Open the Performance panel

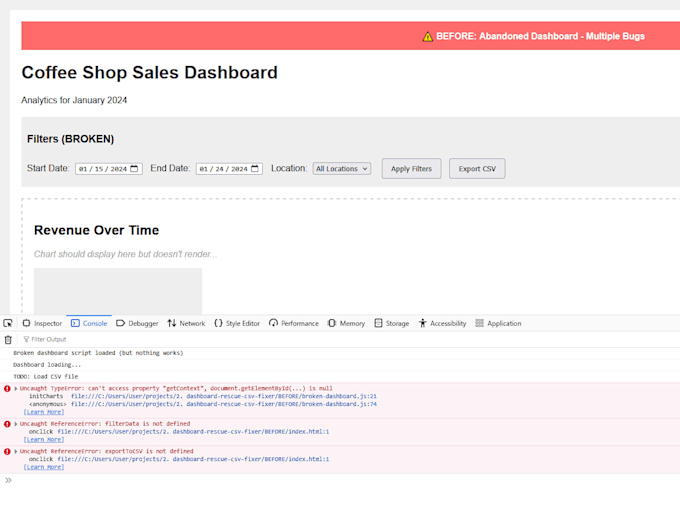pyautogui.click(x=294, y=323)
